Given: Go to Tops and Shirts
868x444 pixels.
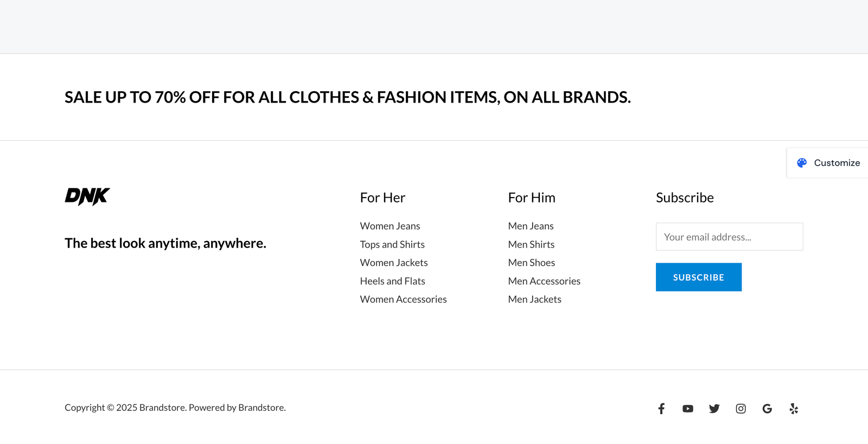Looking at the screenshot, I should tap(392, 244).
